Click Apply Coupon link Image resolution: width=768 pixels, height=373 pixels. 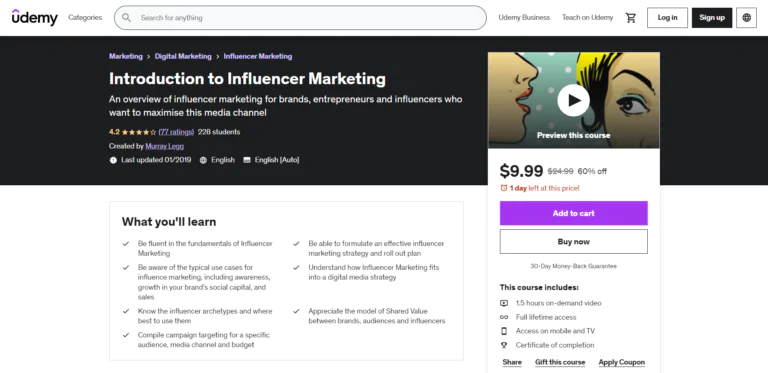pyautogui.click(x=622, y=362)
